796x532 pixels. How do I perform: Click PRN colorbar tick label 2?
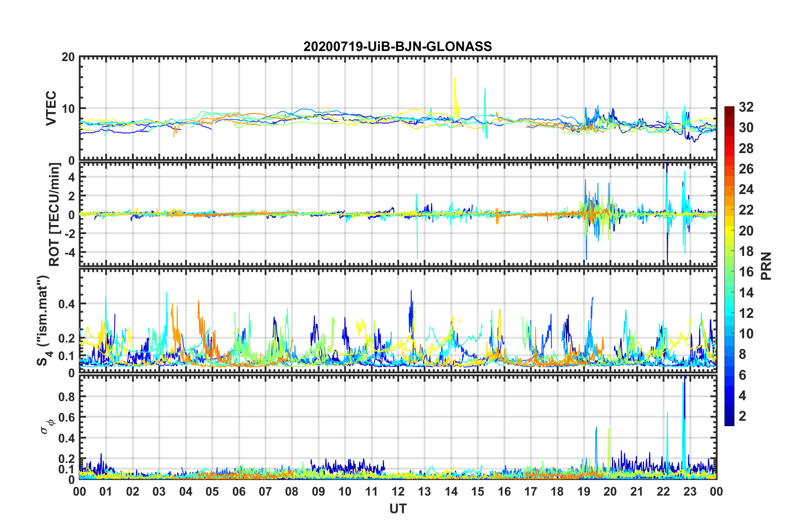[742, 416]
